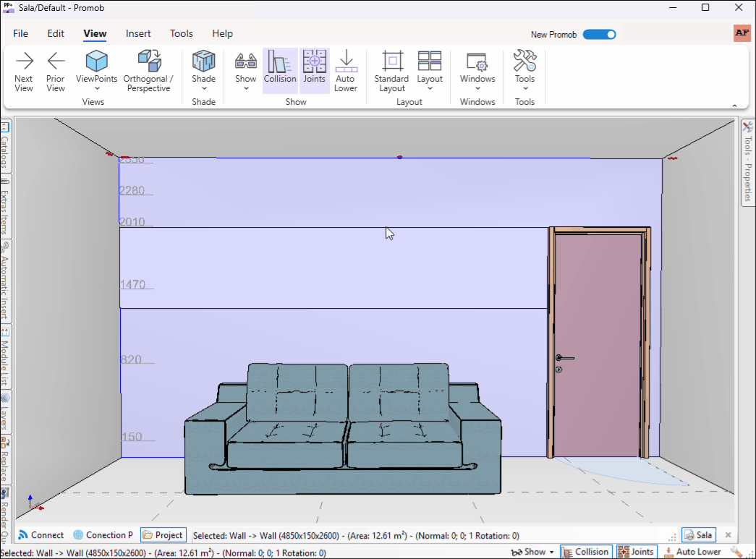Screen dimensions: 756x559
Task: Go to Next View
Action: 24,71
